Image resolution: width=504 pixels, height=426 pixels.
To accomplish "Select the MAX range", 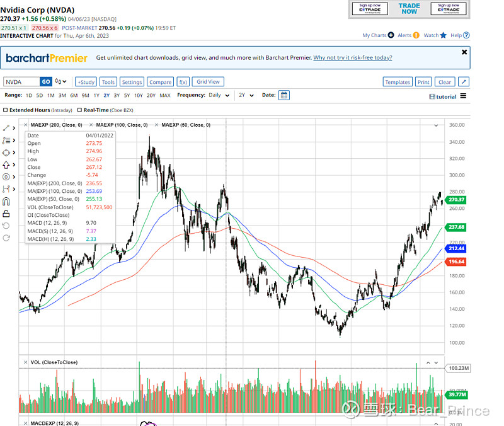I will (165, 96).
